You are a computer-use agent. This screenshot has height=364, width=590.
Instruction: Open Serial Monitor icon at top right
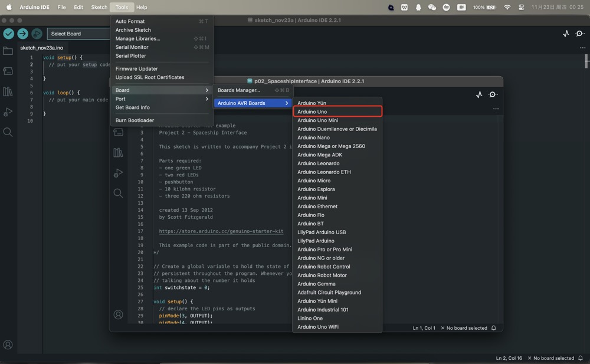579,34
